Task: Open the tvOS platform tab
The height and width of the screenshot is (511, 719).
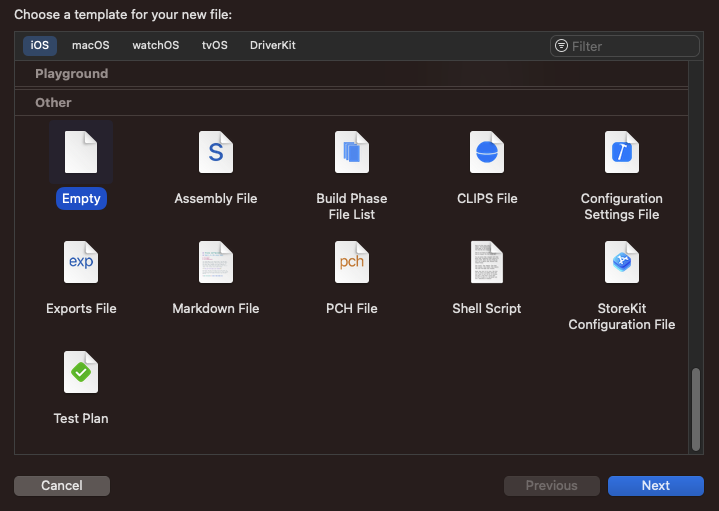Action: pos(215,46)
